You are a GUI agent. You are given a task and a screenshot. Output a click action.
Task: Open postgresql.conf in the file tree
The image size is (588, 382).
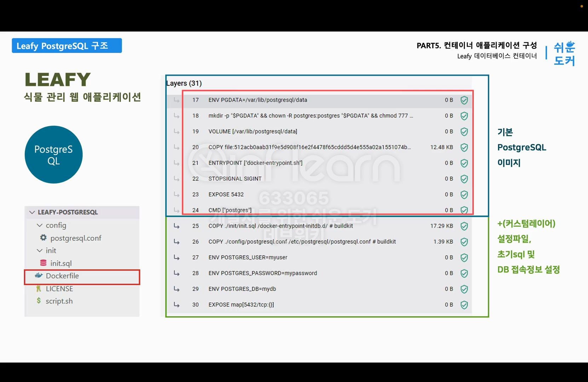tap(76, 238)
